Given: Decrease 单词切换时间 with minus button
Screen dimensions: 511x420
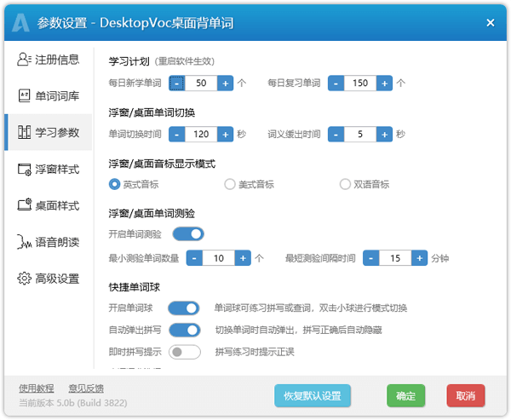Looking at the screenshot, I should pos(177,134).
